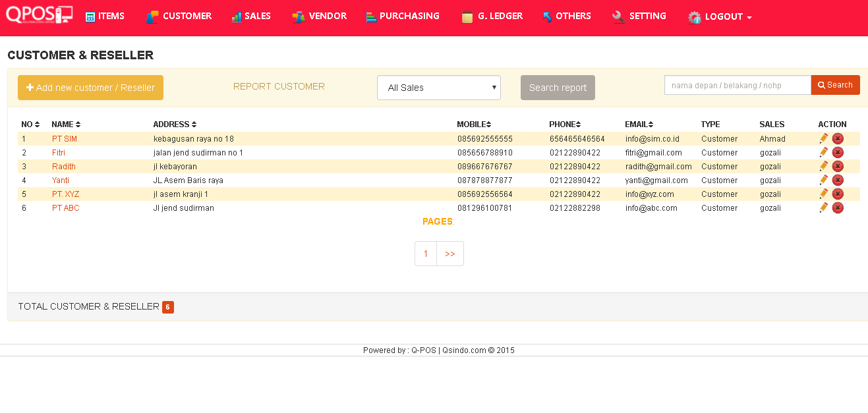The height and width of the screenshot is (413, 868).
Task: Delete the PT ABC customer entry
Action: point(838,207)
